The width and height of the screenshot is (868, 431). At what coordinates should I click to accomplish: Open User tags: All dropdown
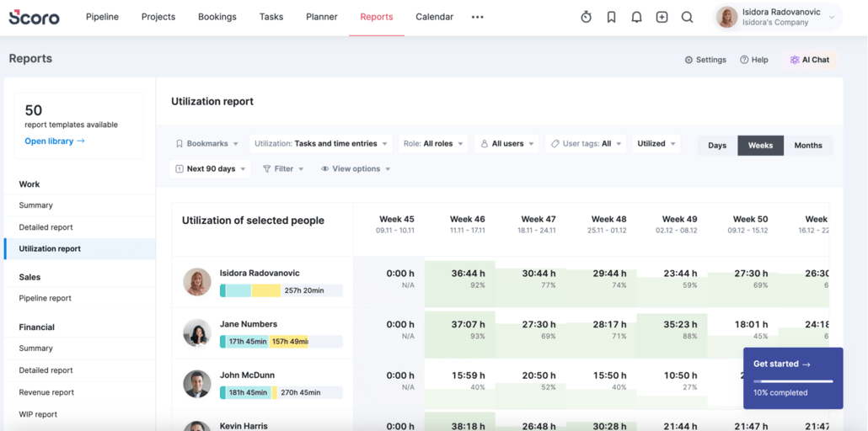click(586, 143)
